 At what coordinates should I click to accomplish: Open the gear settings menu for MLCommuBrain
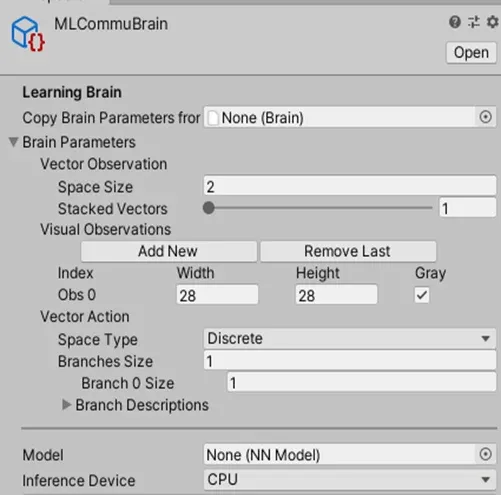492,22
